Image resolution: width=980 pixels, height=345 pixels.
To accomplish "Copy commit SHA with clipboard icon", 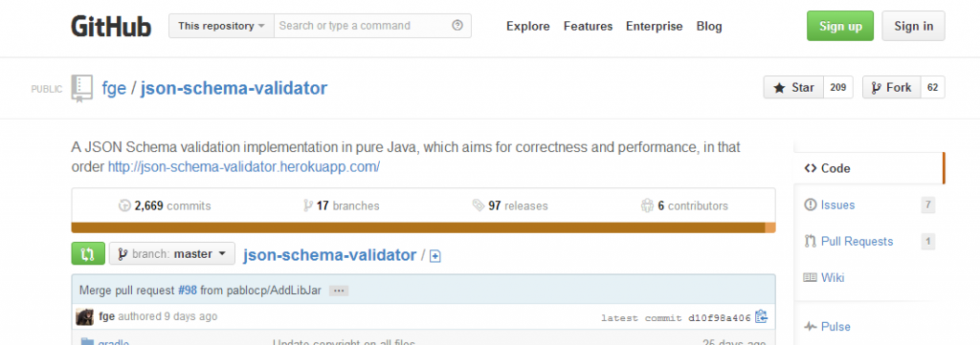I will 761,317.
